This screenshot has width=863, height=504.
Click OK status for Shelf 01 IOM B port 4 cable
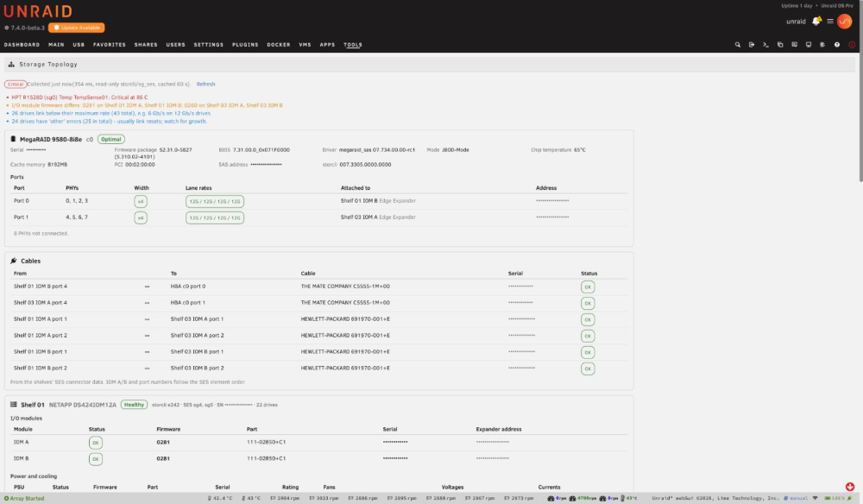(x=588, y=287)
